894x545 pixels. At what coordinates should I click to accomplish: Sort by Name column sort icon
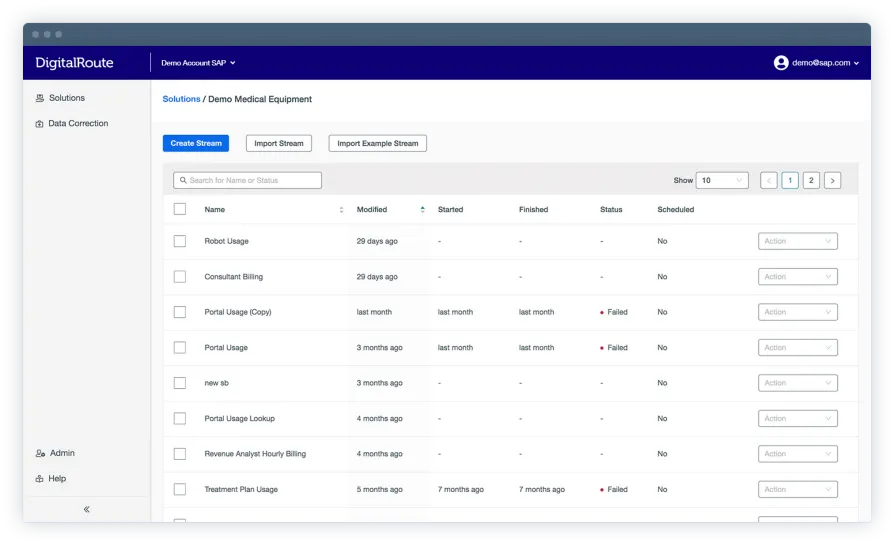click(342, 210)
